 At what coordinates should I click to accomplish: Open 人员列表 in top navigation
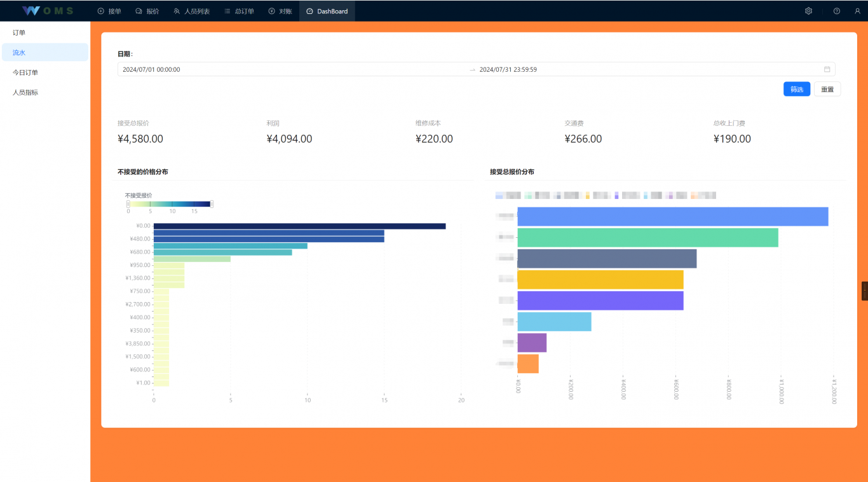pos(192,11)
